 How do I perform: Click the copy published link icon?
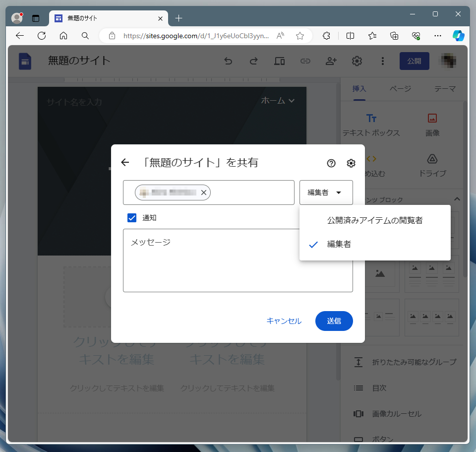coord(305,61)
